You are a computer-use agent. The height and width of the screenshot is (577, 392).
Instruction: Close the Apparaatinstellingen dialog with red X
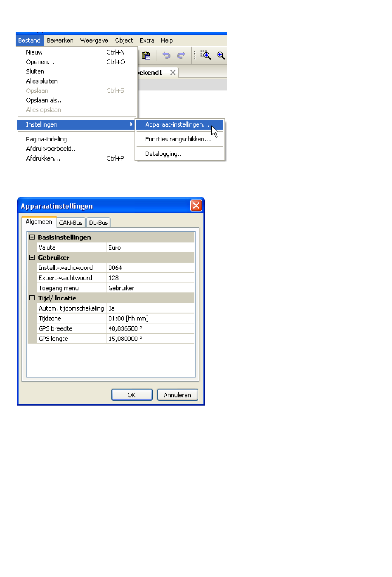[196, 206]
